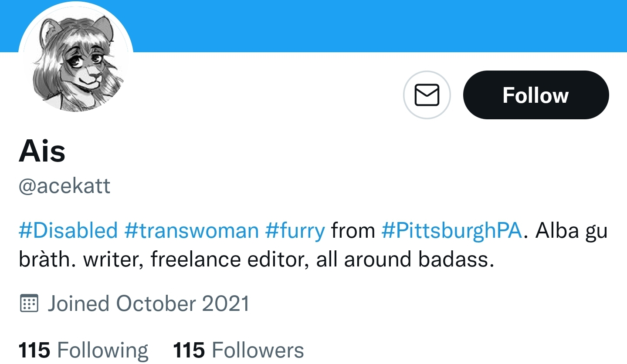Viewport: 627px width, 364px height.
Task: Click the Followers count number 115
Action: [189, 350]
